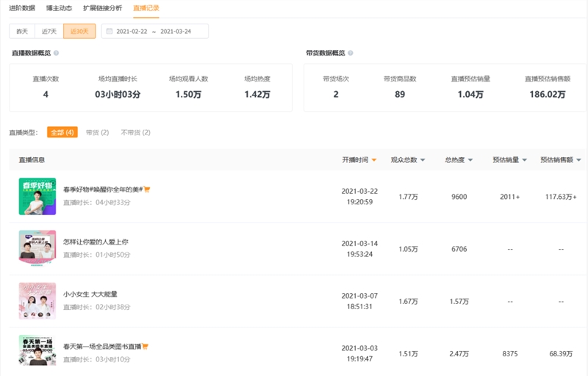This screenshot has width=588, height=376.
Task: Click the 03小时03分 average duration value
Action: coord(118,95)
